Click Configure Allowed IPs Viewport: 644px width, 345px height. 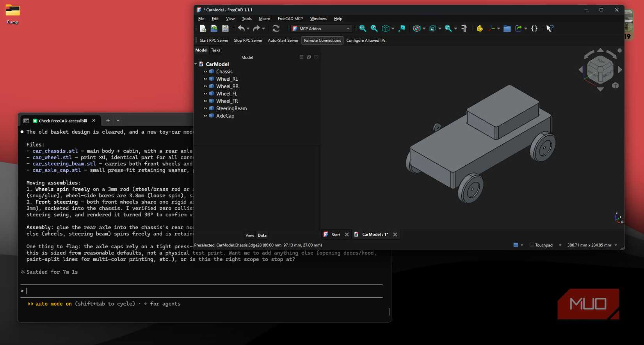click(366, 41)
